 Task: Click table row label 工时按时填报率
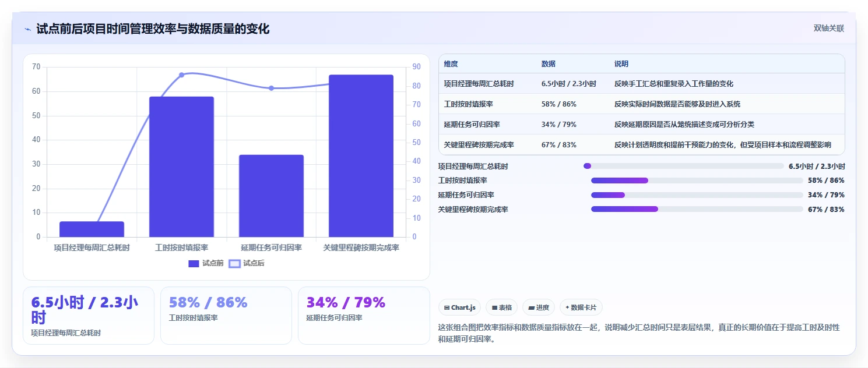[x=468, y=104]
